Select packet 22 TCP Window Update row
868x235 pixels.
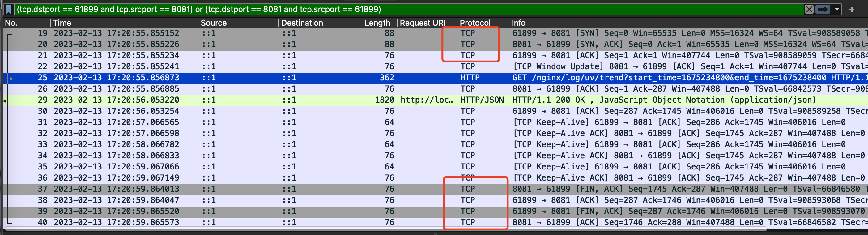coord(435,66)
